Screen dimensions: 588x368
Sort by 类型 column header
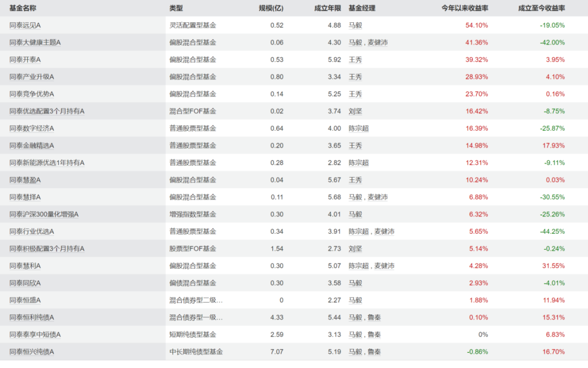pyautogui.click(x=176, y=8)
